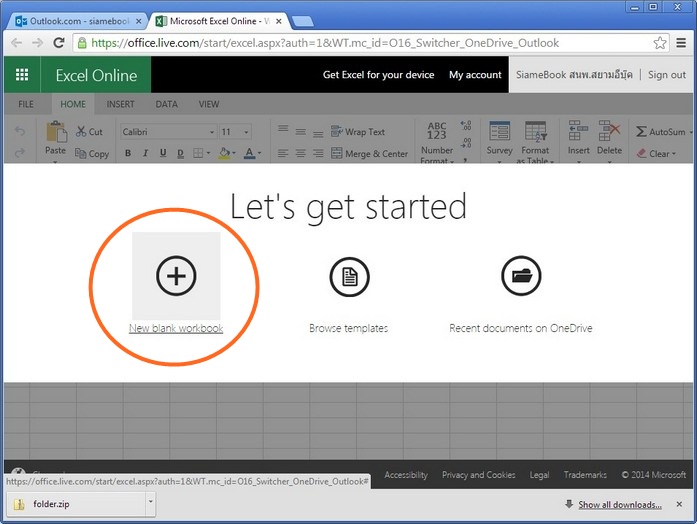Open the Borders dropdown
The height and width of the screenshot is (524, 697).
click(201, 153)
